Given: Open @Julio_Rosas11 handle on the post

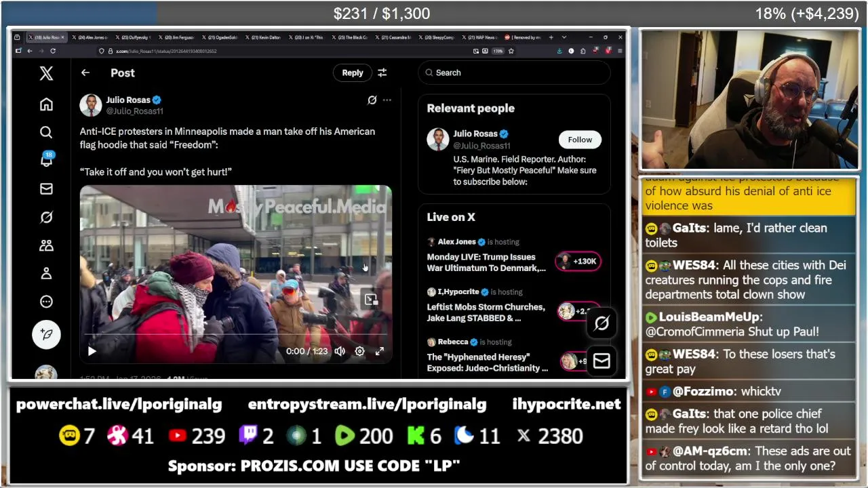Looking at the screenshot, I should (x=134, y=111).
